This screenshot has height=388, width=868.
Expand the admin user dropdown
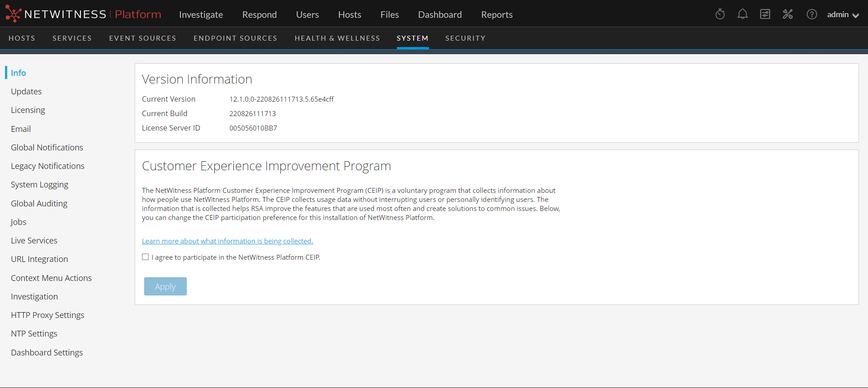(843, 14)
